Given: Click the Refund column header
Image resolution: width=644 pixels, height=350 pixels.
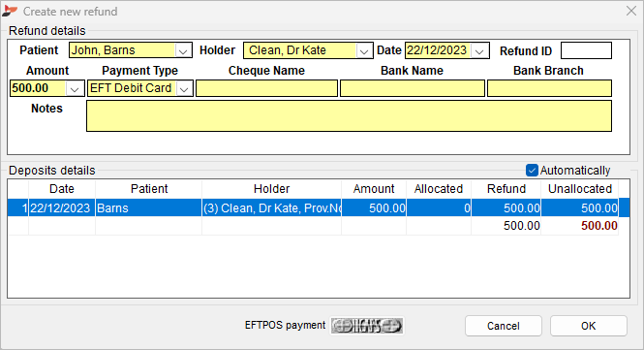Looking at the screenshot, I should click(506, 189).
